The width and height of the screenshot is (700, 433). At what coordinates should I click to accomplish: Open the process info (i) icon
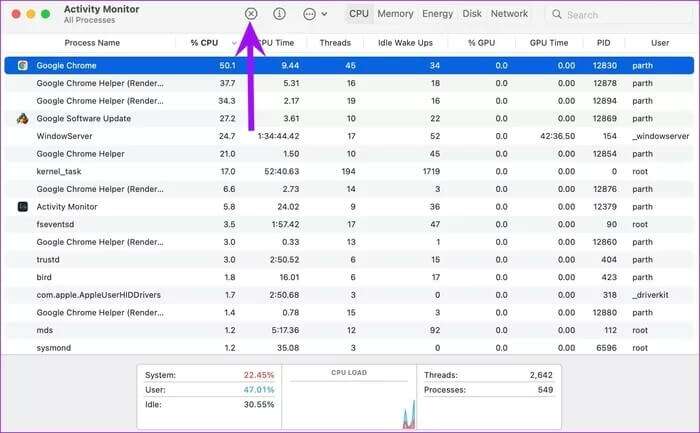coord(279,14)
